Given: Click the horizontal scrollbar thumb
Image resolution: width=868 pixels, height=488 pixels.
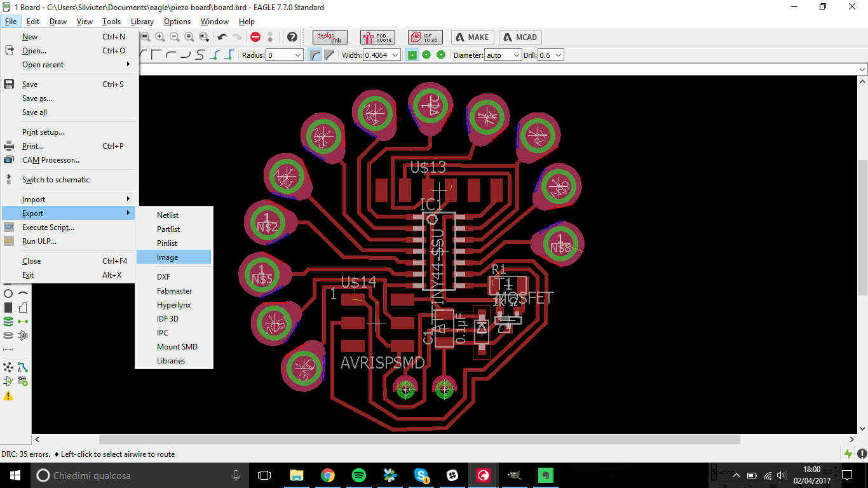Looking at the screenshot, I should point(419,439).
